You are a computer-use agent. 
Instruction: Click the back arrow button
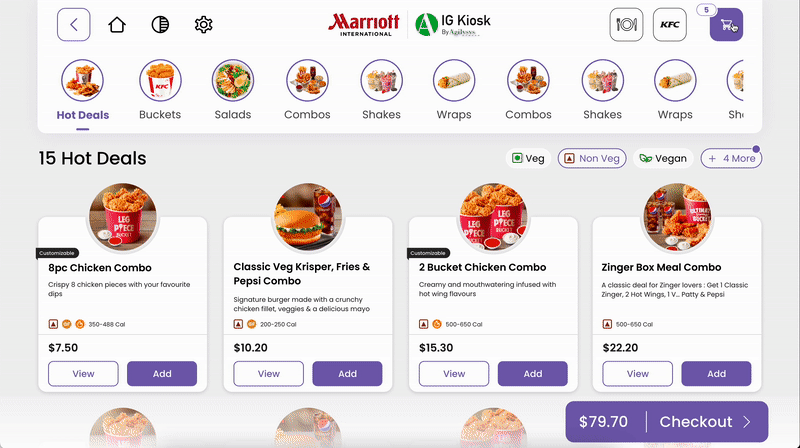(74, 24)
